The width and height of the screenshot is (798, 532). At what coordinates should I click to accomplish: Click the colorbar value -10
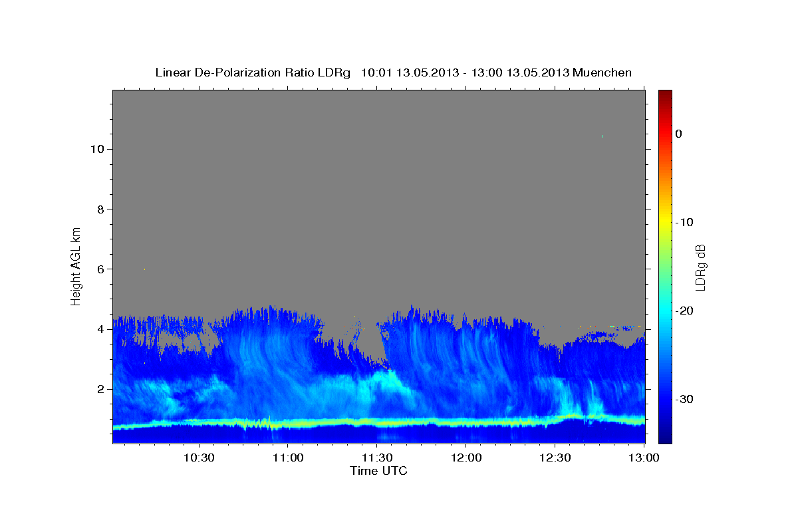684,222
